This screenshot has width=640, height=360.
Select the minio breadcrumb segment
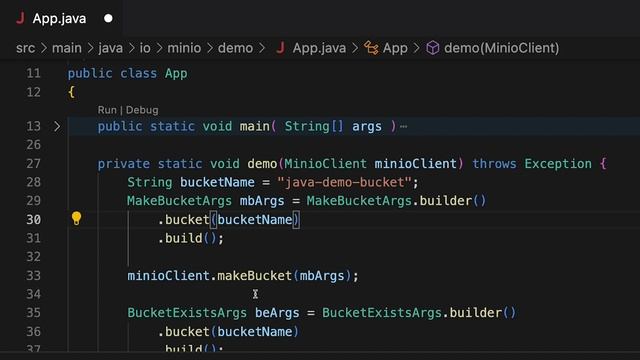click(x=184, y=48)
